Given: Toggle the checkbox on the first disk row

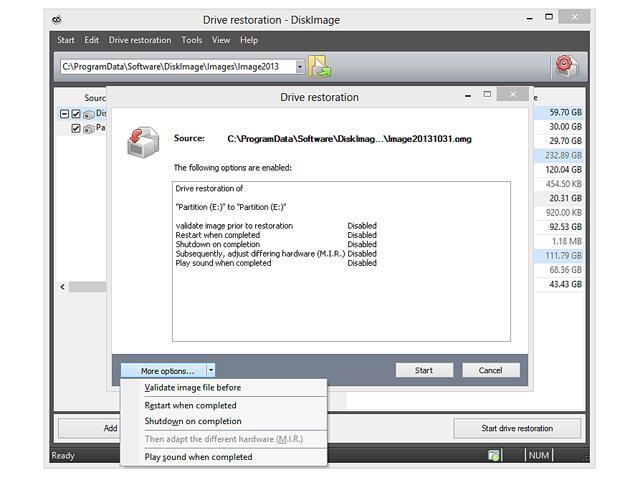Looking at the screenshot, I should [x=76, y=114].
